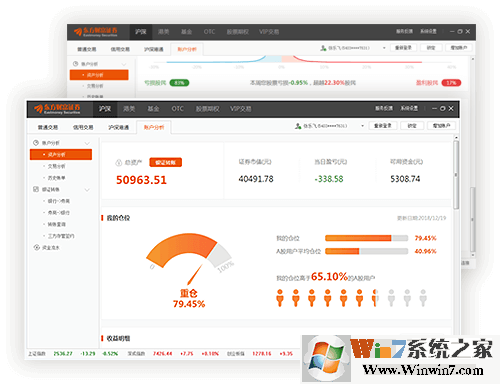Click the re-login button next to account dropdown
Screen dimensions: 500x384
[383, 126]
